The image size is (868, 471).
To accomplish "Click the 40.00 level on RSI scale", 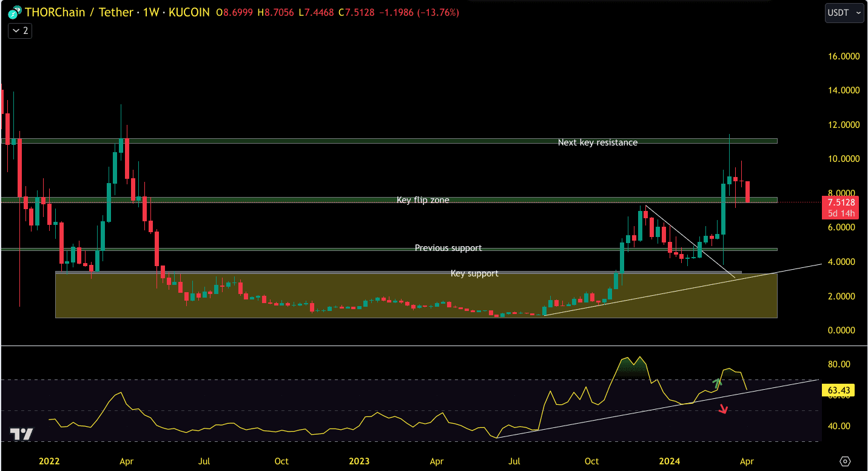I will point(840,426).
